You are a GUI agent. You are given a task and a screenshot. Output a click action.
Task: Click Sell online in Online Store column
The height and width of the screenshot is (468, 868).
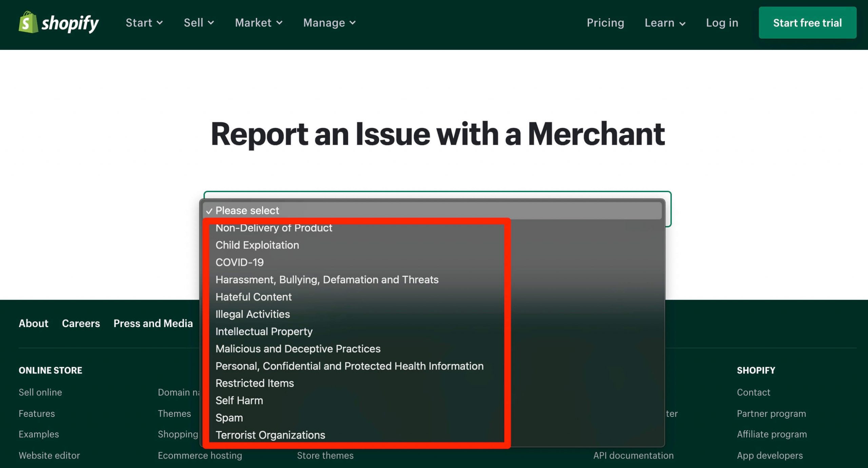40,392
